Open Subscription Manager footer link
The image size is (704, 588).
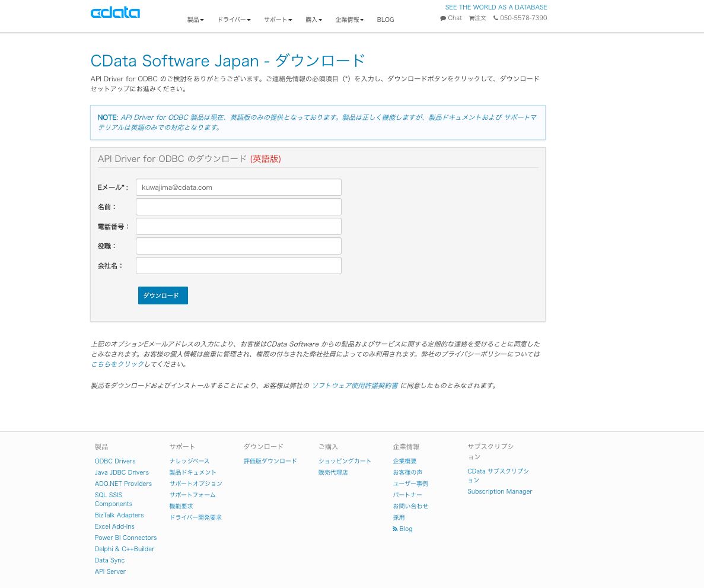500,491
